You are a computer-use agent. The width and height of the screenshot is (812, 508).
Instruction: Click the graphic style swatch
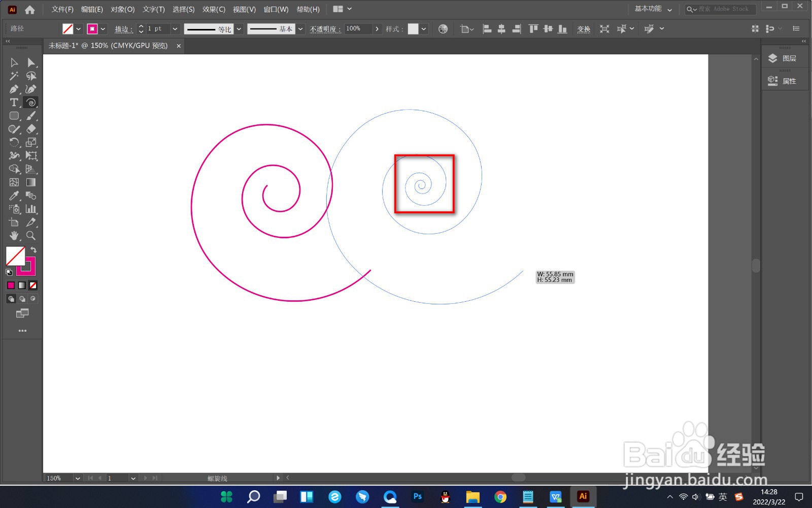[413, 29]
